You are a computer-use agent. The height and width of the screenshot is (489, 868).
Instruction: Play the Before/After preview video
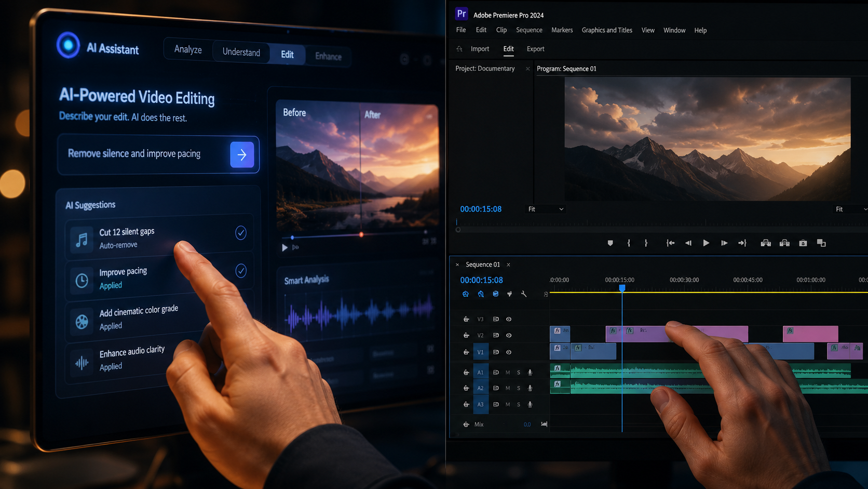(284, 247)
